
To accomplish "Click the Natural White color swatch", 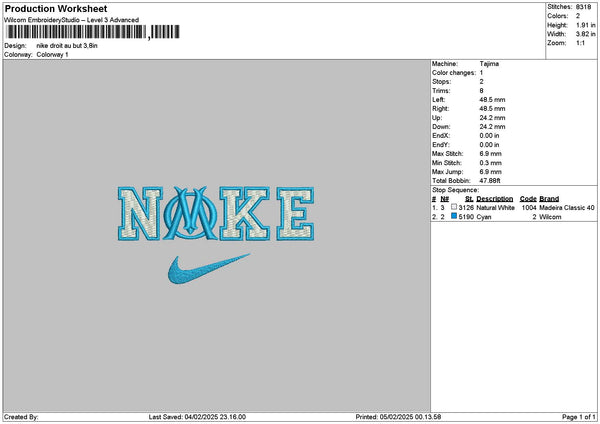I will tap(454, 207).
